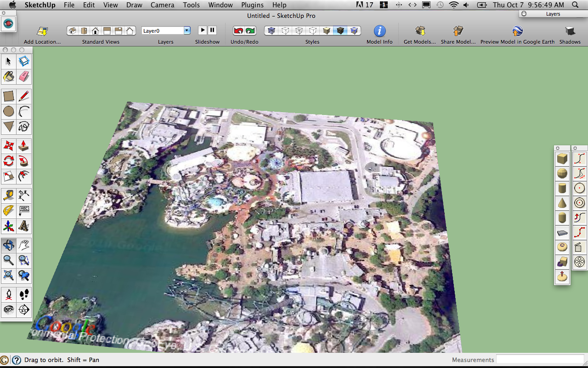Click inside the Measurements input field
Image resolution: width=588 pixels, height=368 pixels.
coord(540,359)
